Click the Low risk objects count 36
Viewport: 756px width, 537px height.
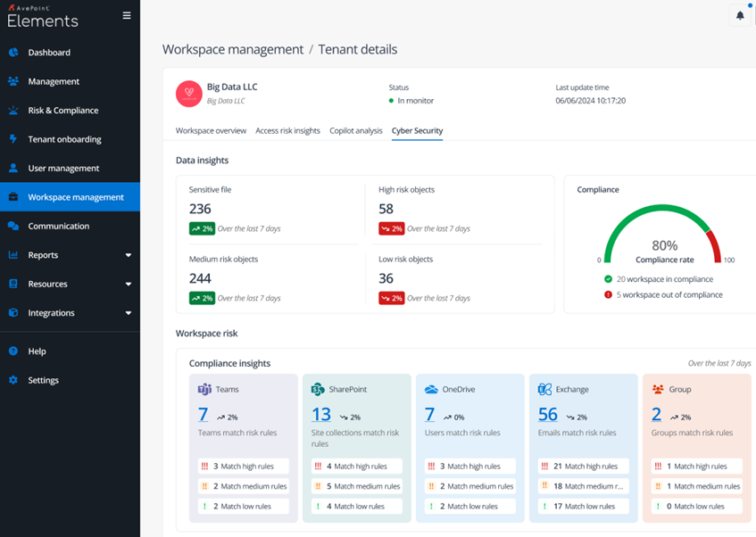coord(386,278)
